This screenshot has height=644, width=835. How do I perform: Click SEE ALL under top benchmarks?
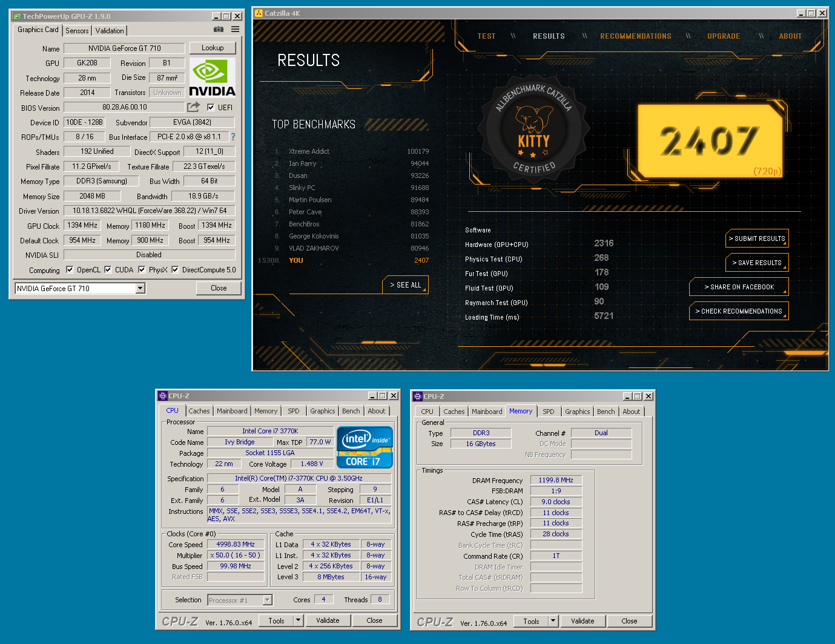[405, 285]
